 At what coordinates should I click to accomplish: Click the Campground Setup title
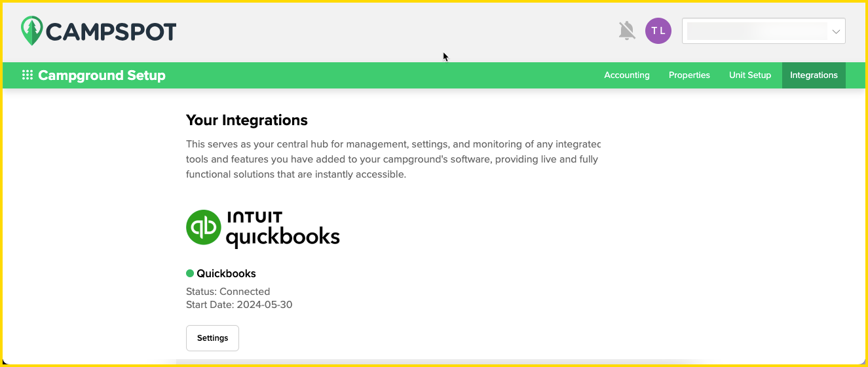(x=102, y=75)
